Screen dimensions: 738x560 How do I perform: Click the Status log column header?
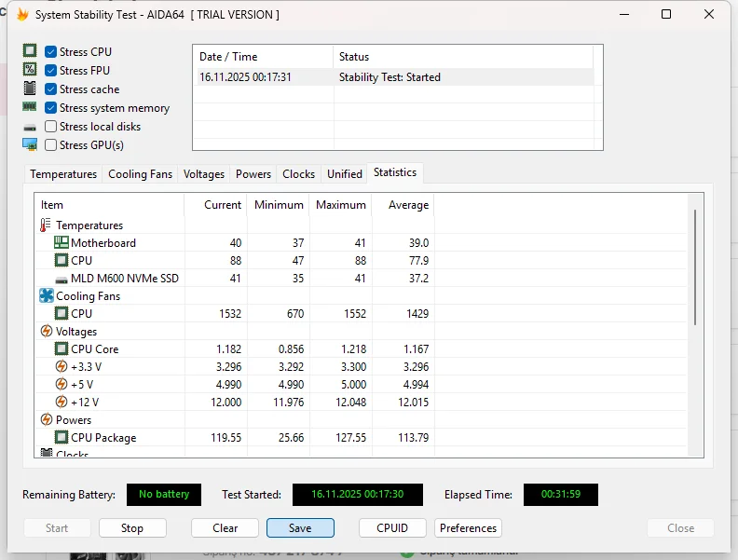[x=463, y=57]
